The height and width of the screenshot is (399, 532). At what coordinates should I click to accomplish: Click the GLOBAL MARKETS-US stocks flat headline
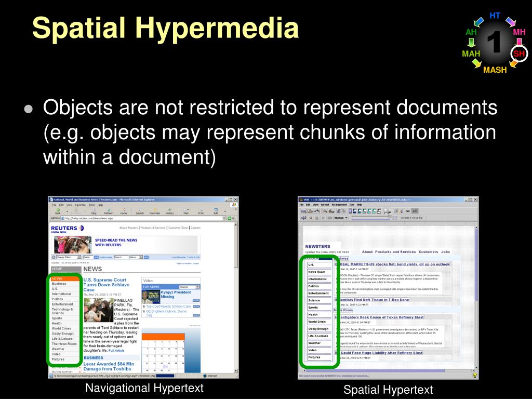click(393, 264)
